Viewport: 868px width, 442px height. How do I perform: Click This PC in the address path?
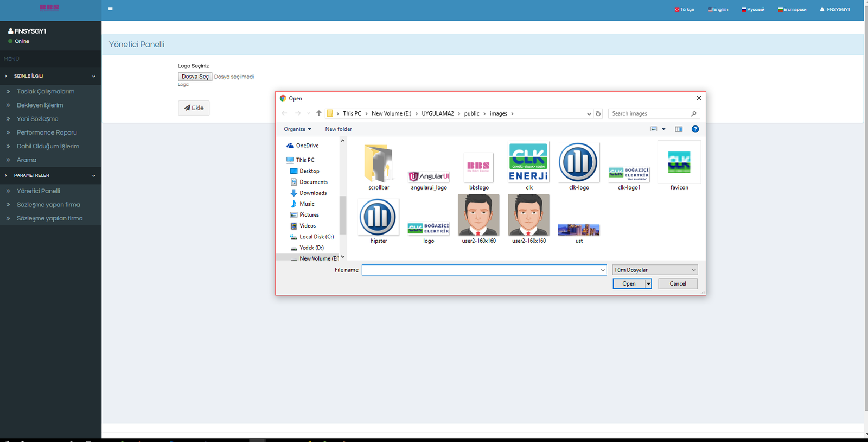click(x=352, y=113)
